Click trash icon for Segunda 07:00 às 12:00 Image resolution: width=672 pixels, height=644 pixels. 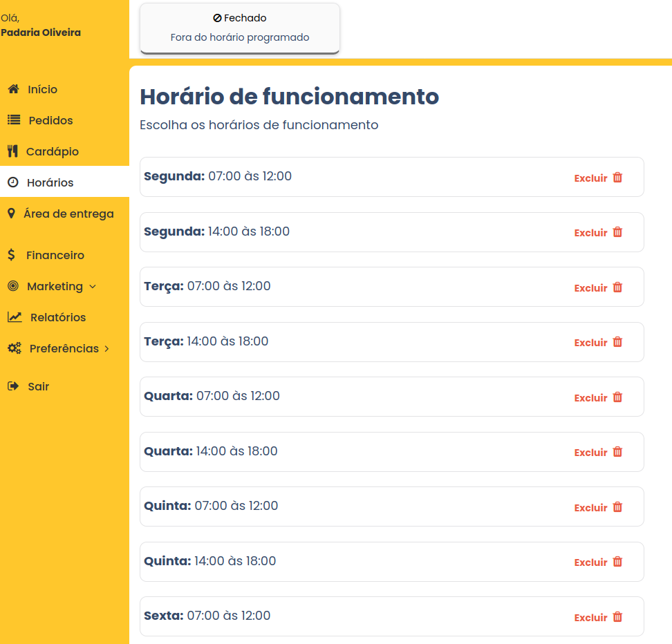[x=618, y=178]
